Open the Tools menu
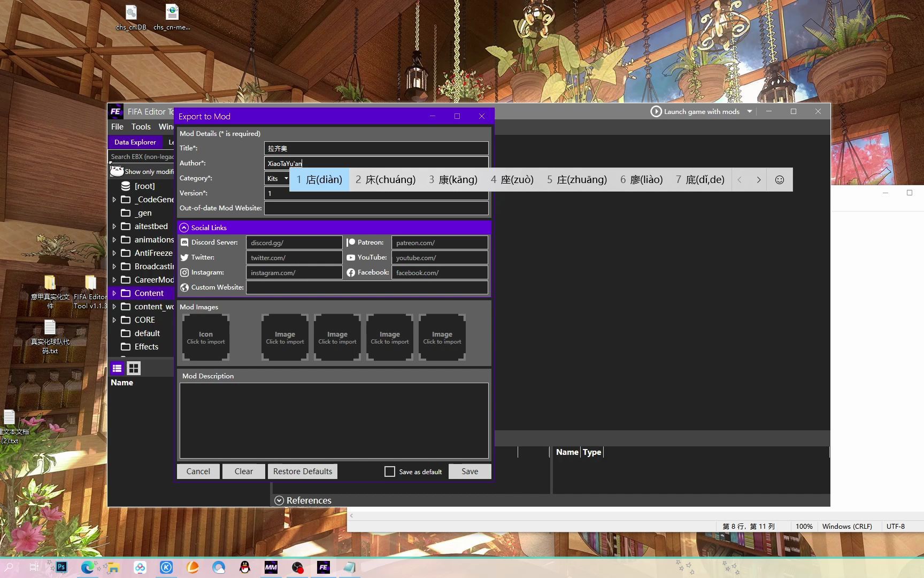 [x=141, y=127]
